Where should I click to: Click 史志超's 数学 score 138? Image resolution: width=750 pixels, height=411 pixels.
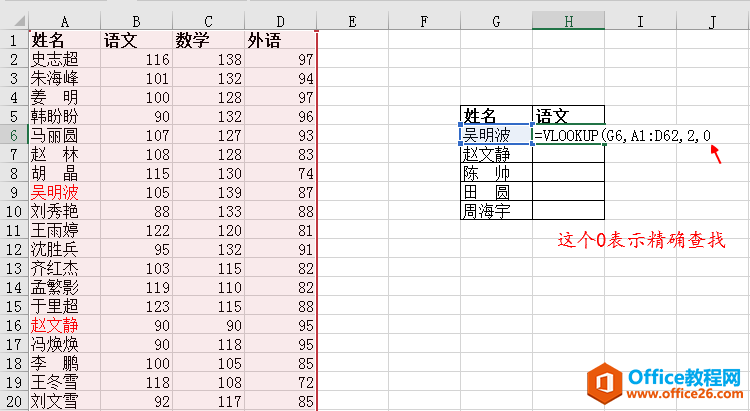[209, 59]
